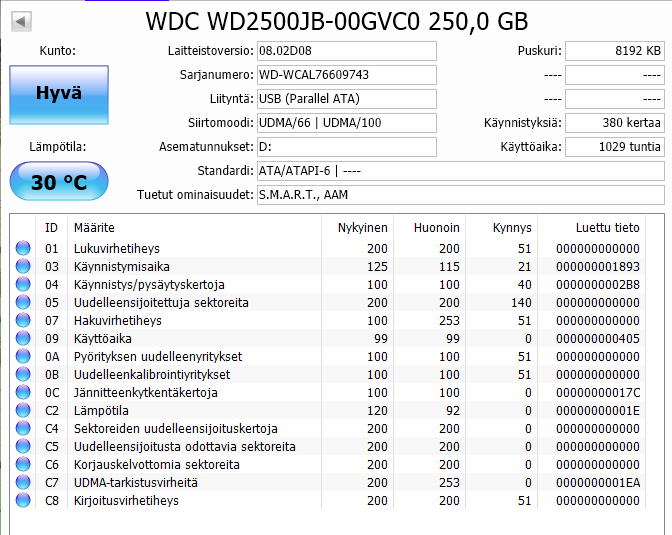Click the Siirtomoodi field UDMA/66 | UDMA/100
Image resolution: width=672 pixels, height=535 pixels.
pos(347,123)
